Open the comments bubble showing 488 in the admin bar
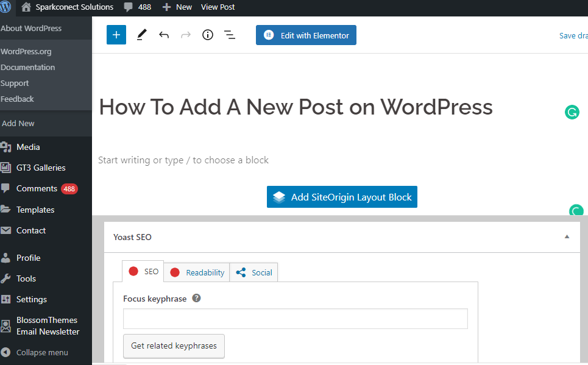Image resolution: width=588 pixels, height=365 pixels. pyautogui.click(x=138, y=7)
